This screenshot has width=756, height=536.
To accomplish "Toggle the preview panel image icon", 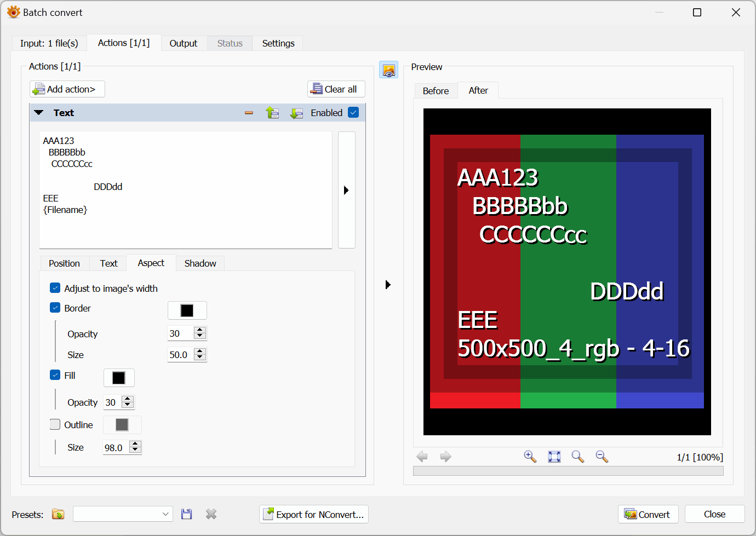I will (x=388, y=70).
